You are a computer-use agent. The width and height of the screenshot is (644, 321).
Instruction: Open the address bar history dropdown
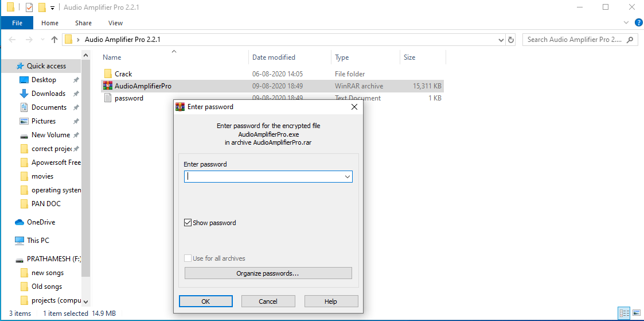pos(501,40)
